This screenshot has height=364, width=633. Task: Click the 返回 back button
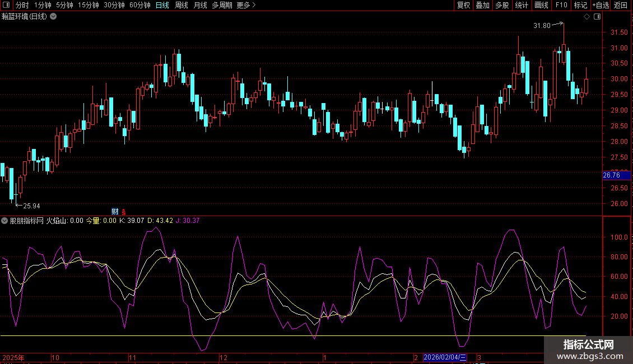pos(621,5)
